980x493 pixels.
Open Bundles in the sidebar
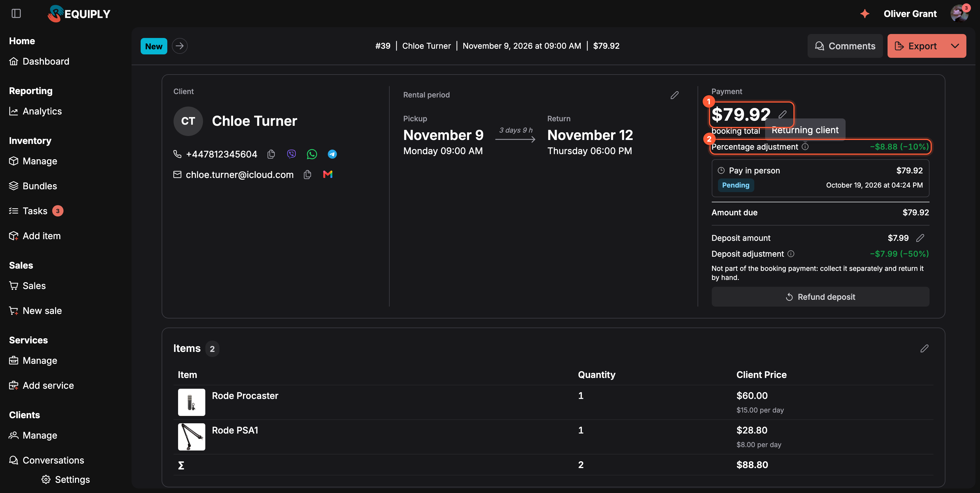(33, 186)
